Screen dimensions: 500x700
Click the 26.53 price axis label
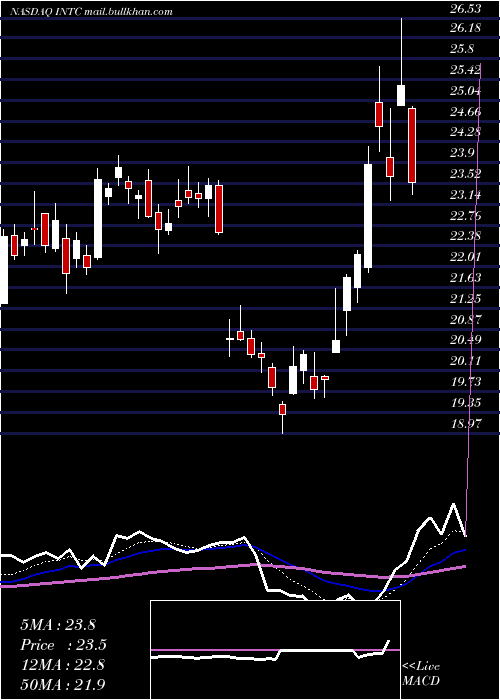pos(465,8)
